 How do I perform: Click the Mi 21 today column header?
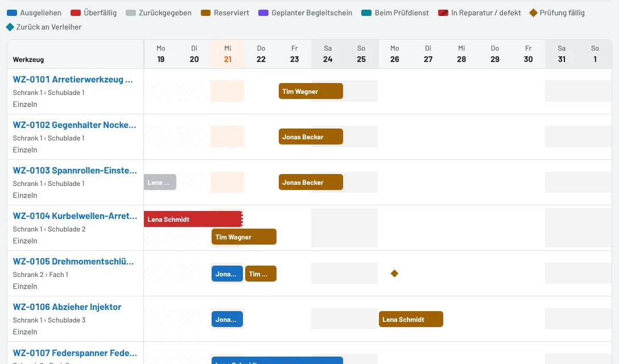click(228, 54)
